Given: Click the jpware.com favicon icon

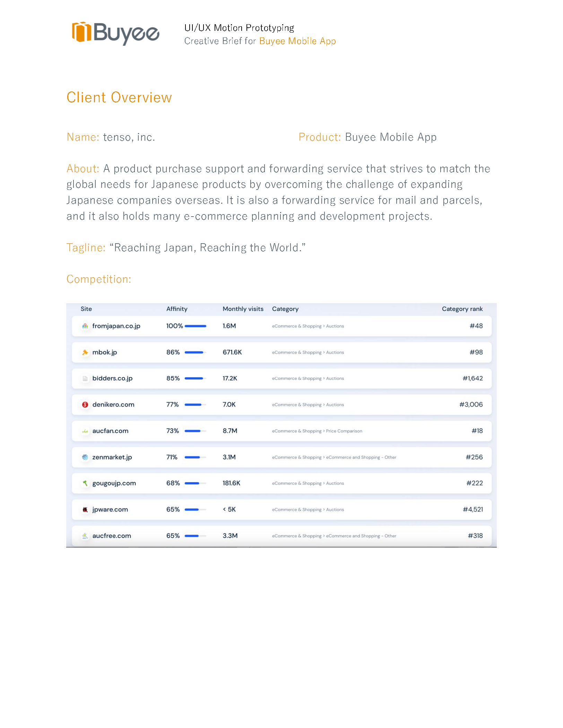Looking at the screenshot, I should (x=85, y=510).
